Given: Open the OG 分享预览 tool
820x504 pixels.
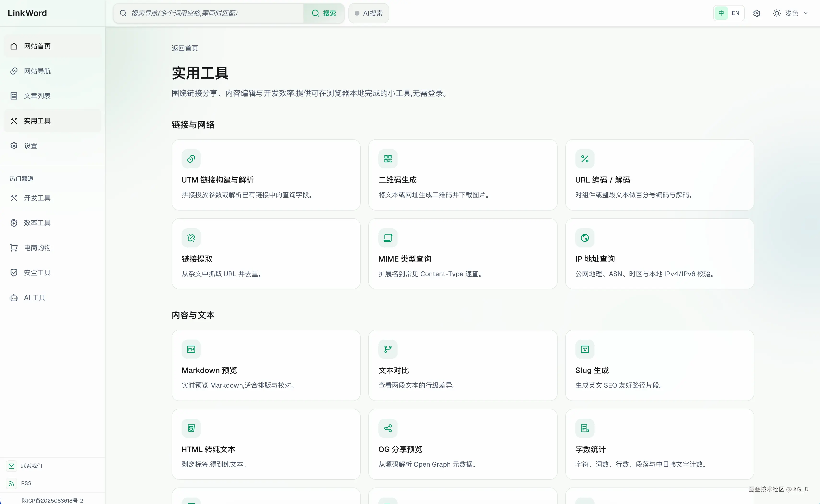Looking at the screenshot, I should (x=462, y=444).
